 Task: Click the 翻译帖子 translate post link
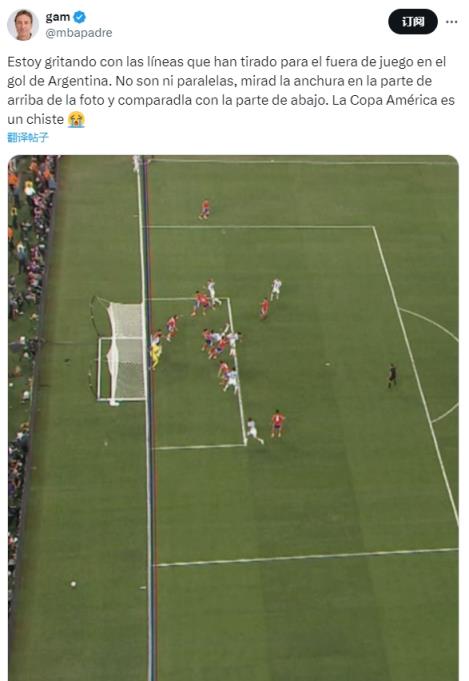point(28,138)
